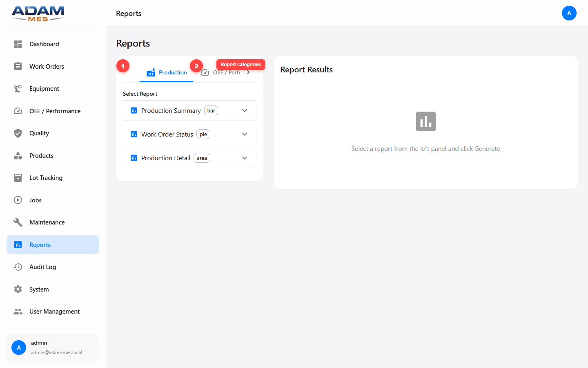Image resolution: width=588 pixels, height=368 pixels.
Task: Expand the Production Summary report options
Action: click(245, 110)
